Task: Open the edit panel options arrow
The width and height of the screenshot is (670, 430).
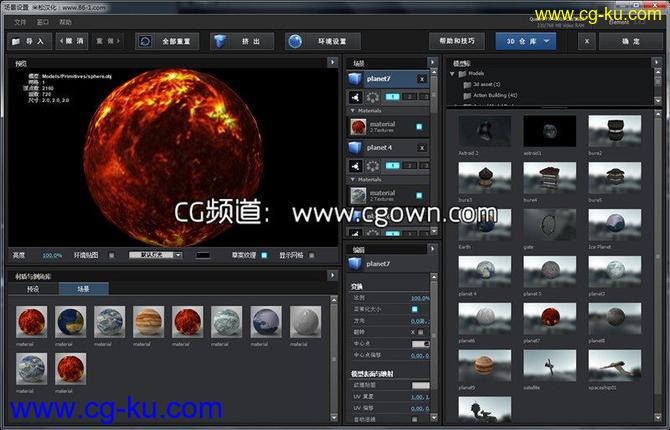Action: (x=432, y=249)
